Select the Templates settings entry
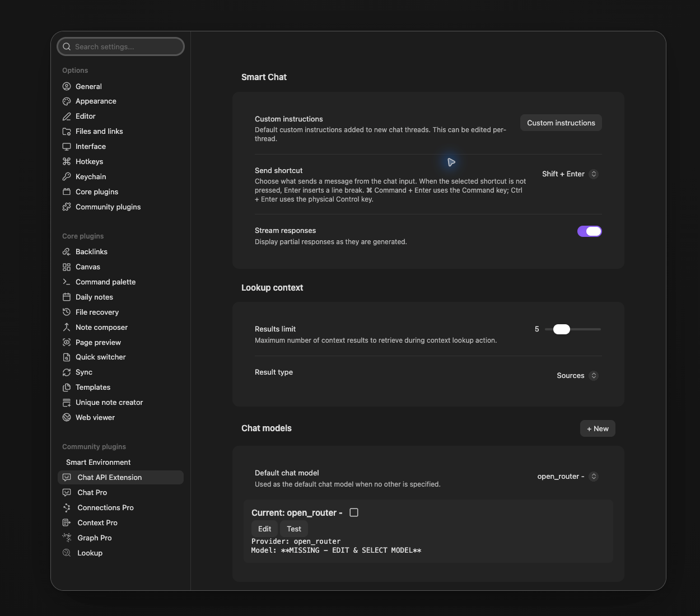The height and width of the screenshot is (616, 700). coord(120,388)
